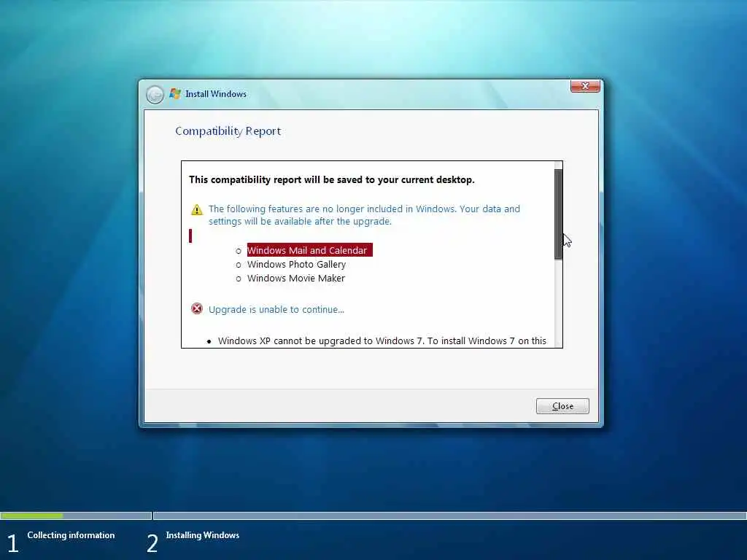Viewport: 747px width, 560px height.
Task: Click the yellow warning triangle icon
Action: tap(197, 209)
